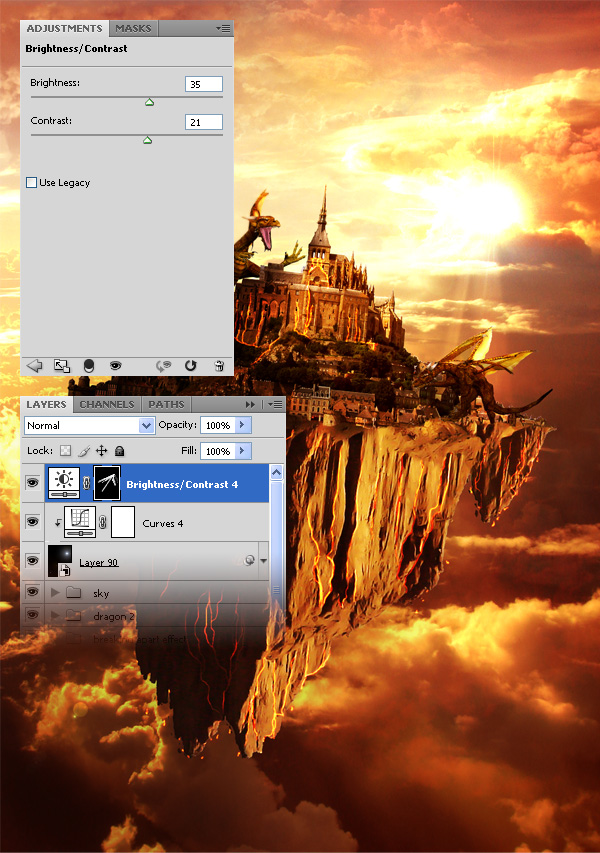Click link icon on Brightness/Contrast 4 layer
600x853 pixels.
click(86, 483)
